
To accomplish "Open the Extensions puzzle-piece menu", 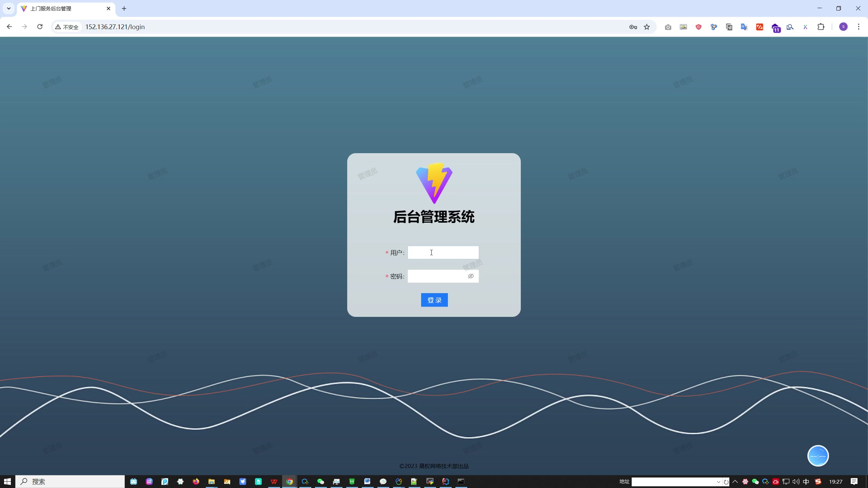I will point(821,27).
